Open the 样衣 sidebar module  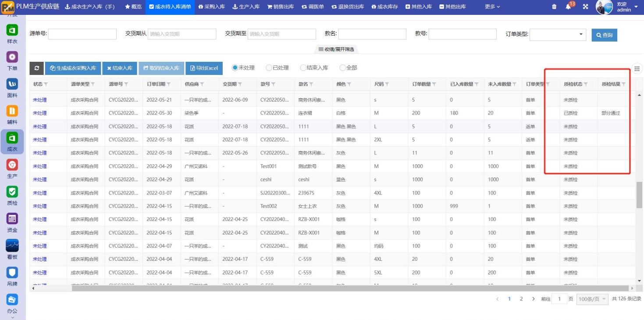12,34
